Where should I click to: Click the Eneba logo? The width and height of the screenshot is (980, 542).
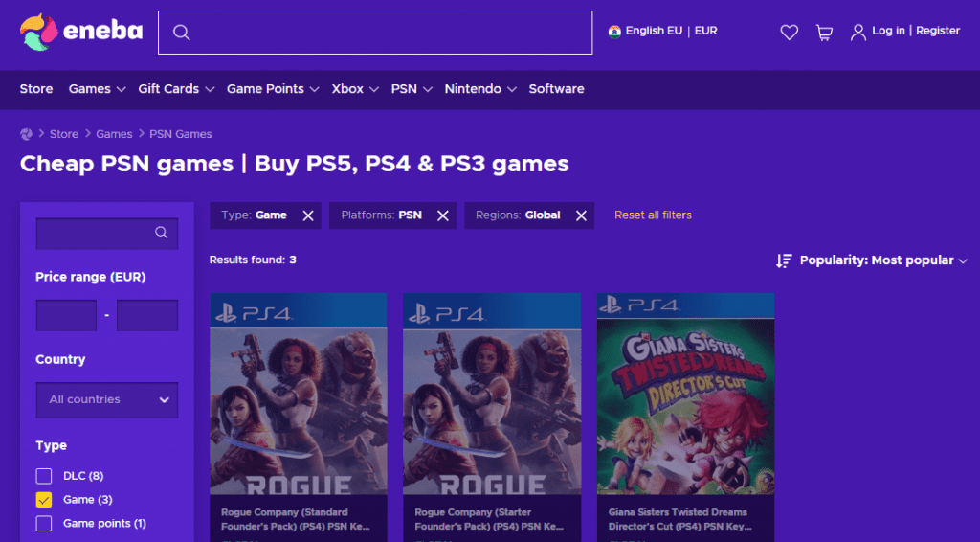point(81,32)
